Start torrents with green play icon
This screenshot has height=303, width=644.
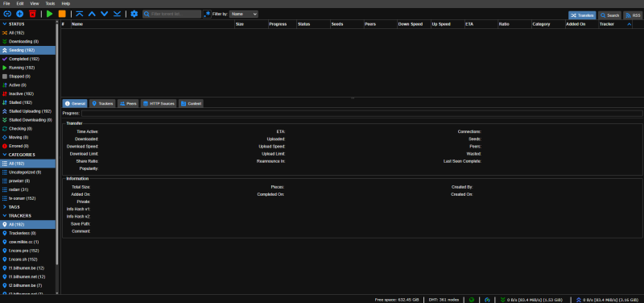[50, 14]
